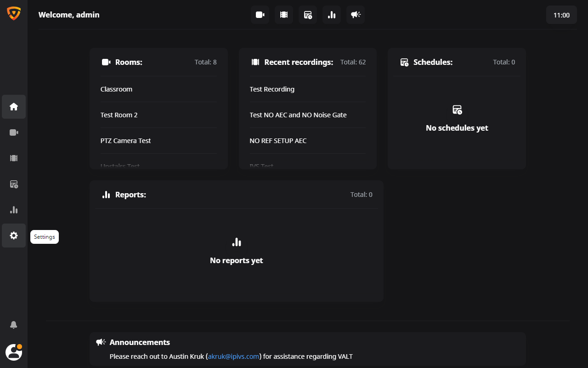Open notifications bell icon

click(x=14, y=325)
